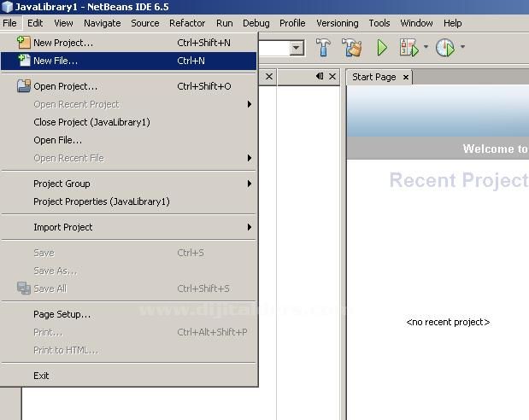Open the configuration combo box arrow

pos(297,48)
